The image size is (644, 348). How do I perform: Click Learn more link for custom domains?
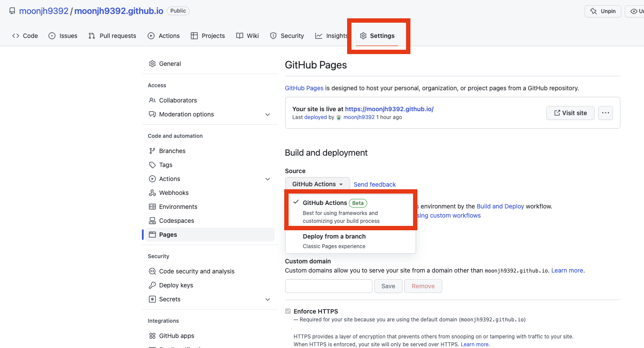click(567, 270)
